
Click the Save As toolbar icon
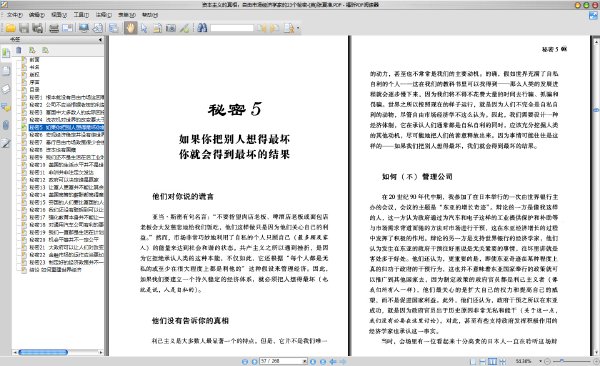click(x=38, y=28)
